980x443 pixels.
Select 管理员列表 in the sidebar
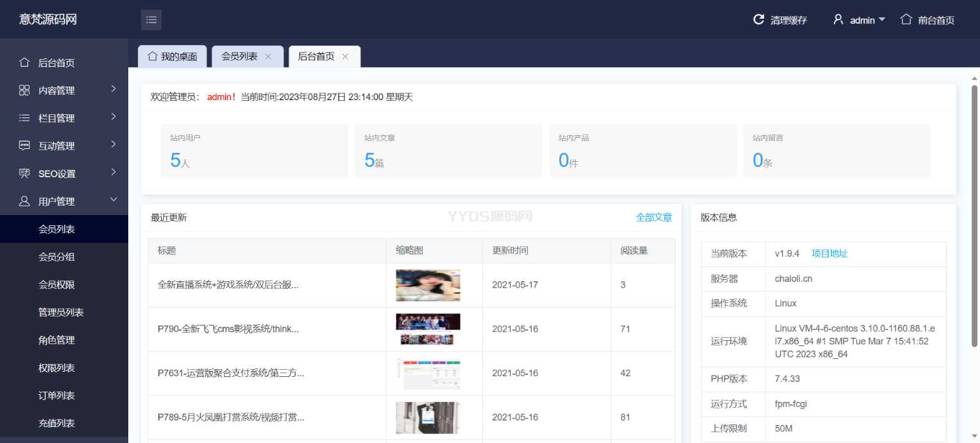(61, 312)
